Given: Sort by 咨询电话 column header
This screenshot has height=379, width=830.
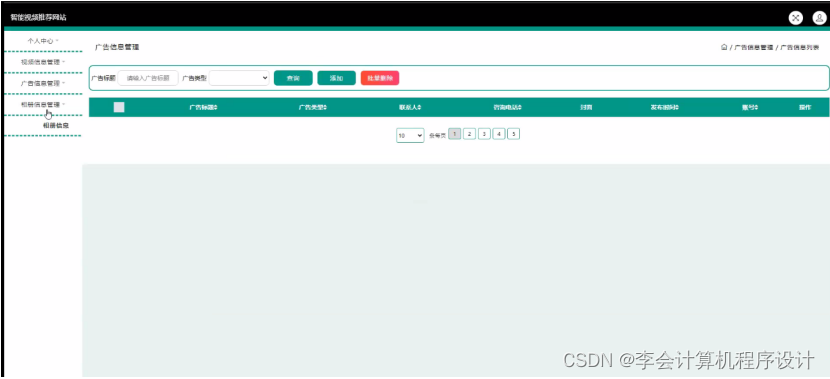Looking at the screenshot, I should [x=508, y=107].
